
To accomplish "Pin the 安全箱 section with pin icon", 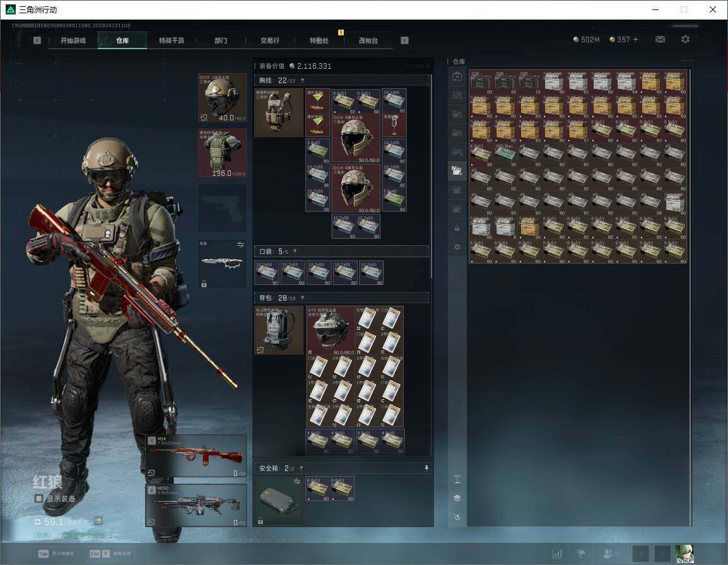I will coord(426,468).
